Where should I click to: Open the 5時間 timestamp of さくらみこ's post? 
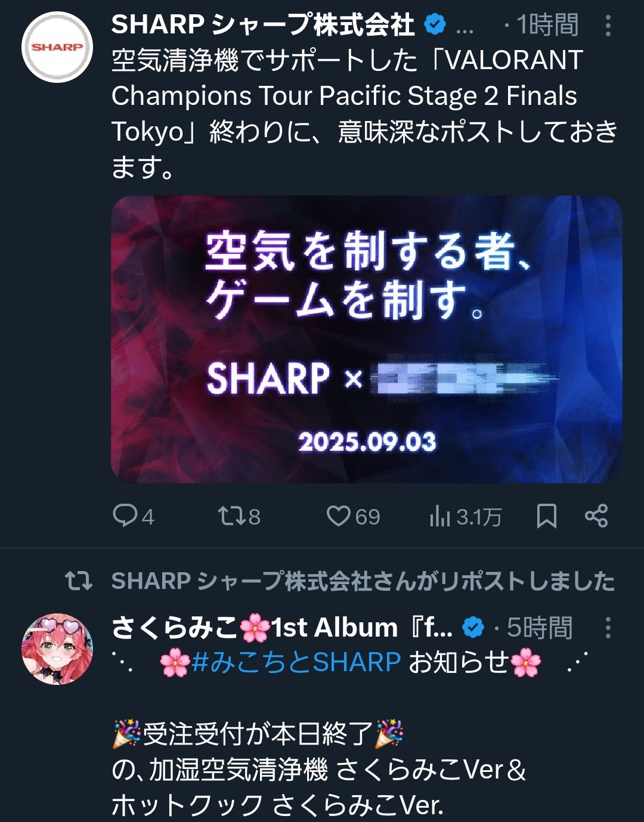540,628
